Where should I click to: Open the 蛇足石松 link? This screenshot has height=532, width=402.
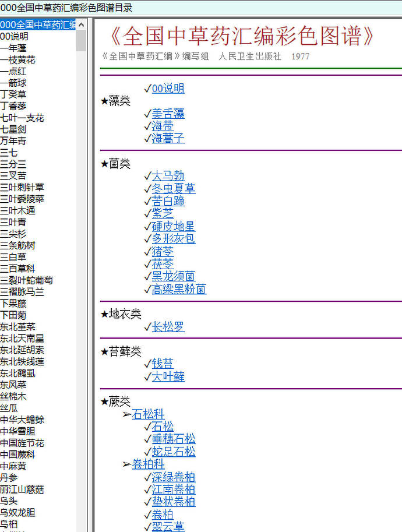coord(173,452)
